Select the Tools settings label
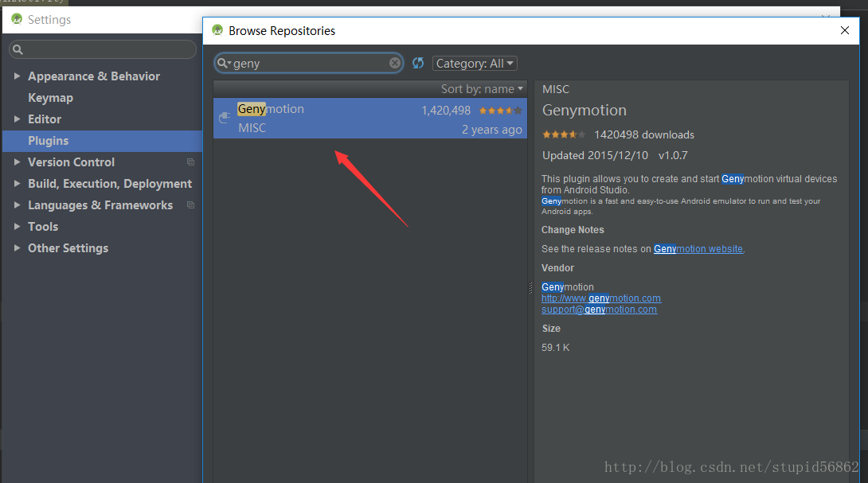Viewport: 868px width, 483px height. (43, 227)
